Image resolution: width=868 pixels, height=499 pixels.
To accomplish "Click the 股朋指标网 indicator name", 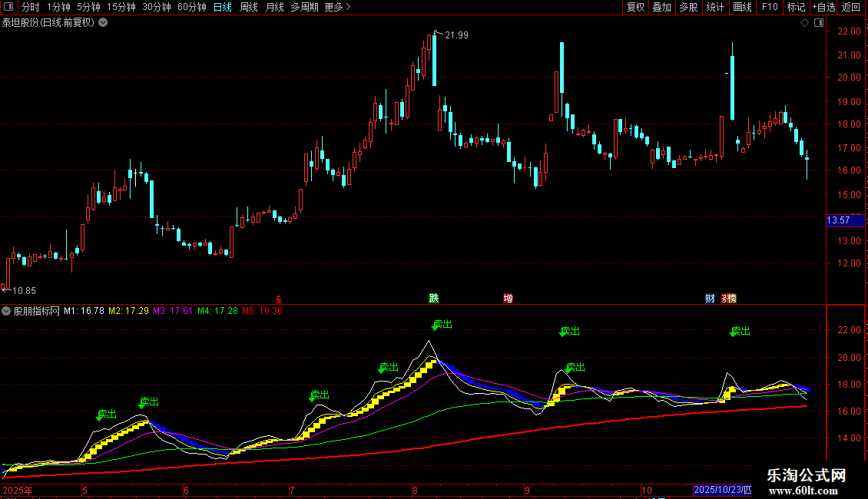I will (37, 311).
